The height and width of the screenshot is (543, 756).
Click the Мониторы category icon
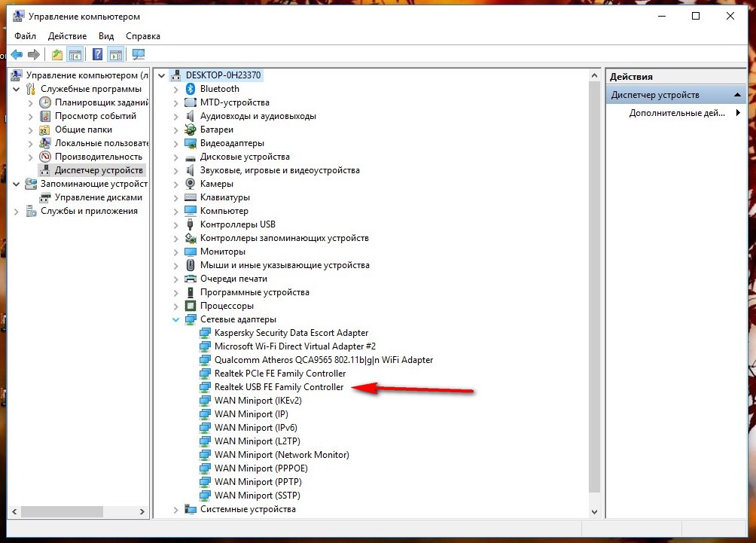(191, 252)
